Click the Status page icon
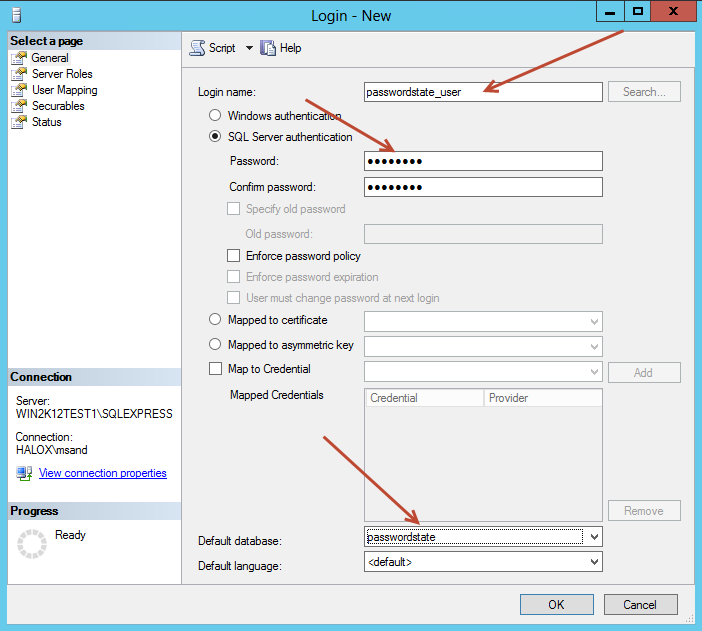 18,122
